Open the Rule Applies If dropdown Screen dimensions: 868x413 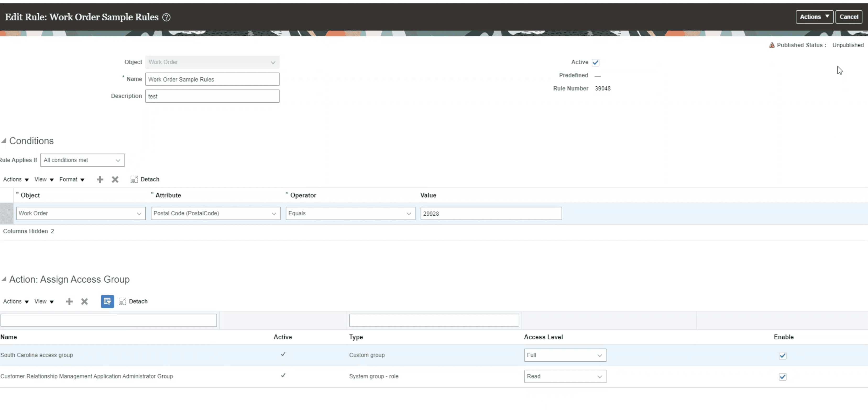click(x=82, y=160)
